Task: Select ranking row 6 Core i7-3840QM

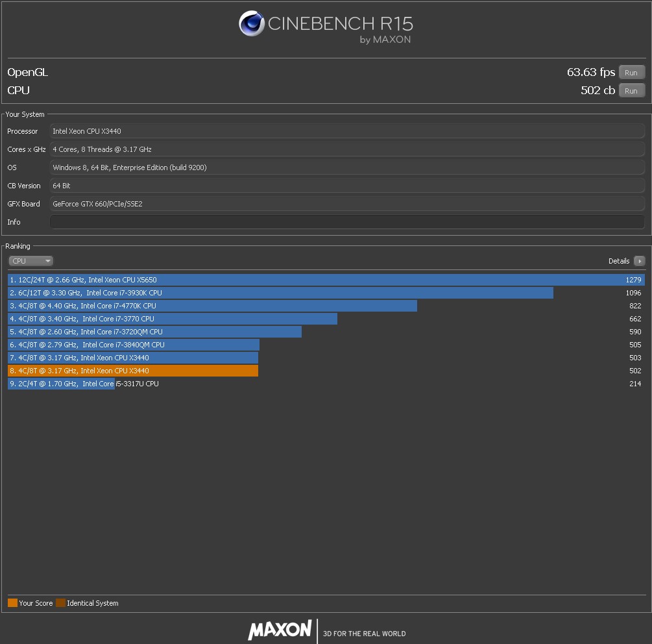Action: 326,345
